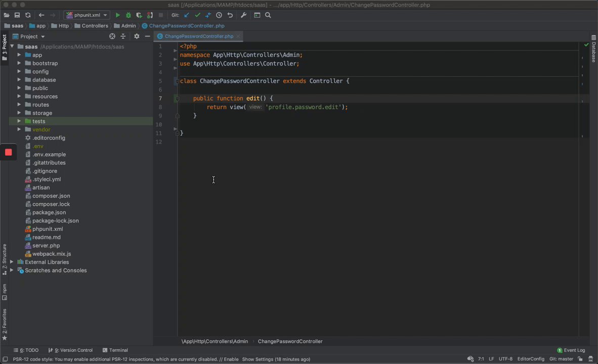The height and width of the screenshot is (364, 598).
Task: Click the search everywhere magnifier icon
Action: (x=268, y=15)
